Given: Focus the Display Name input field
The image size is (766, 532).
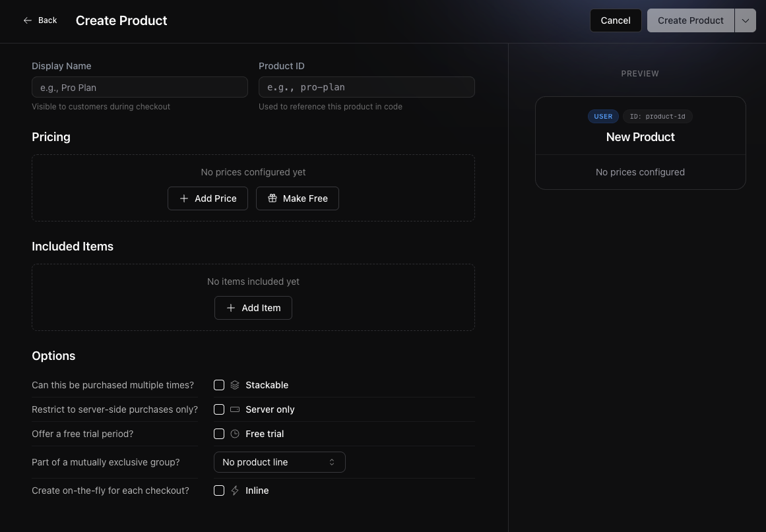Looking at the screenshot, I should click(140, 87).
